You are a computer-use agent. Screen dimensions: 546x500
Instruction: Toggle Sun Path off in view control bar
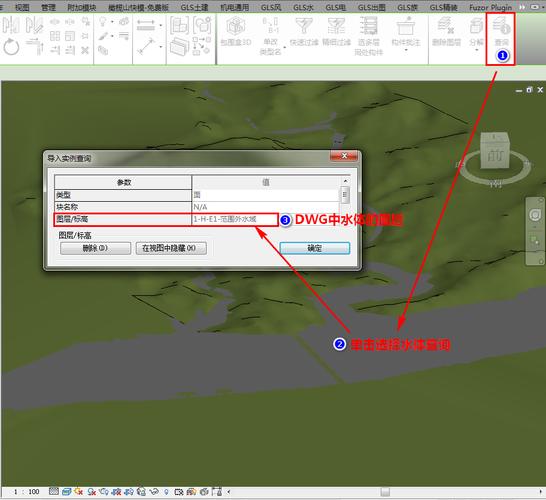[79, 492]
